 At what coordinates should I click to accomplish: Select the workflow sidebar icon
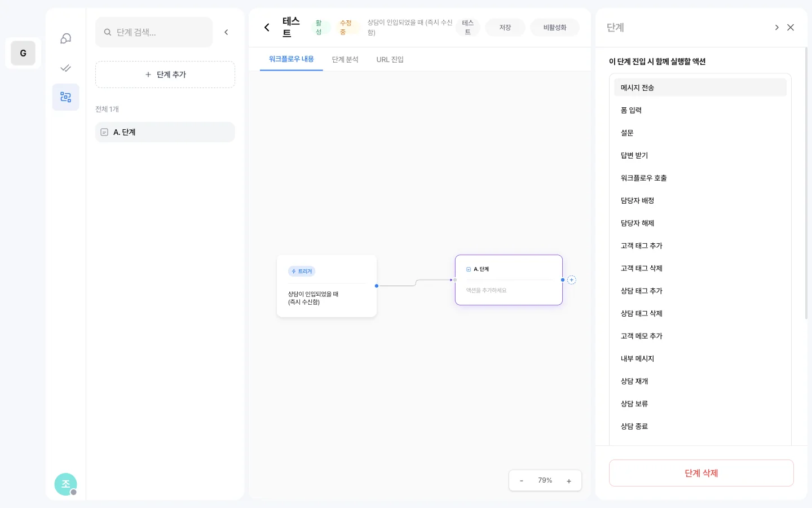66,97
